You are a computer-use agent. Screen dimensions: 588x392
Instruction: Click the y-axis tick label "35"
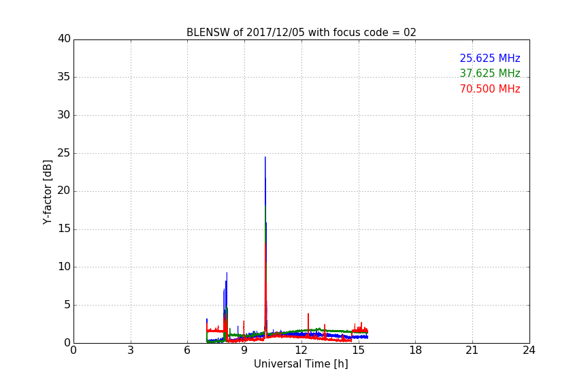tap(64, 77)
